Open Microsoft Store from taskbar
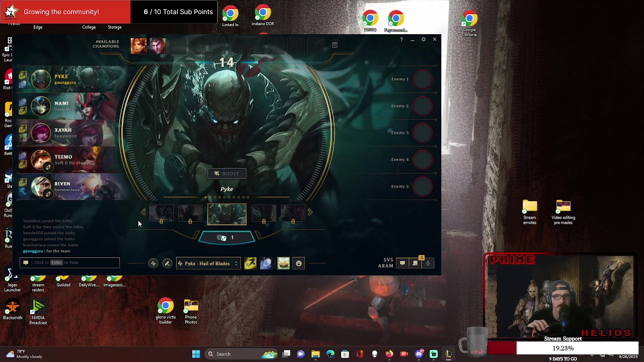 [345, 354]
